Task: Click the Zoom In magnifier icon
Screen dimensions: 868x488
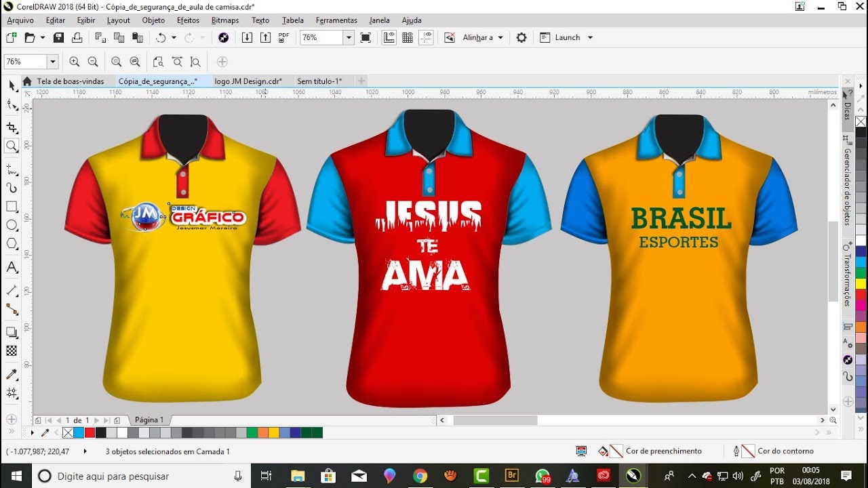Action: (x=75, y=62)
